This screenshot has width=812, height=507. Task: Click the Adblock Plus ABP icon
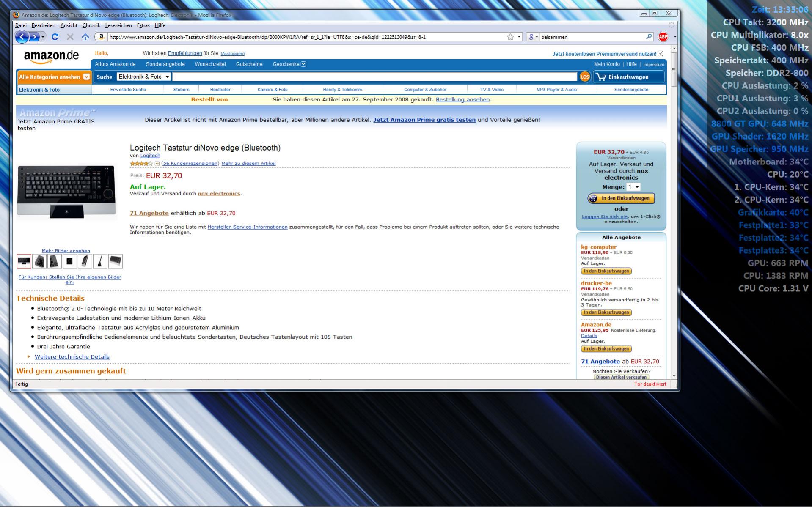pyautogui.click(x=663, y=37)
